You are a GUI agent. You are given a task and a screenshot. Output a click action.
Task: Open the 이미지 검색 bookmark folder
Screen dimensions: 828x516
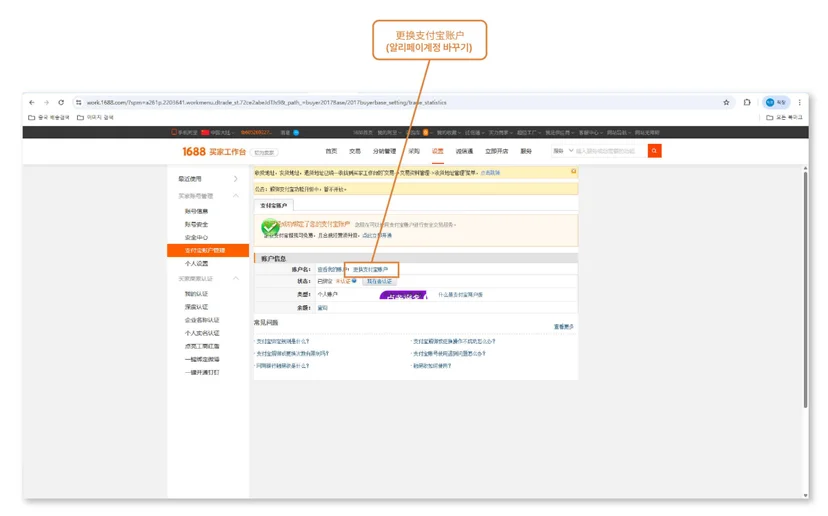95,117
